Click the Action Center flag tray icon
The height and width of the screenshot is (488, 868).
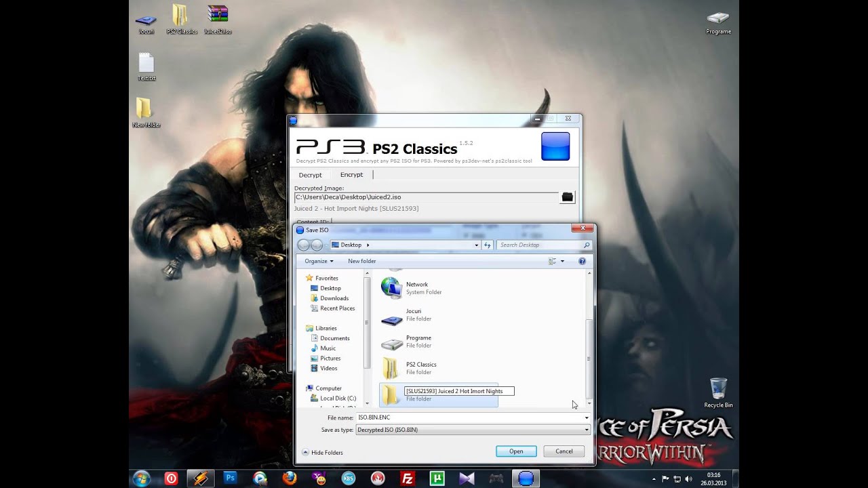click(x=666, y=479)
